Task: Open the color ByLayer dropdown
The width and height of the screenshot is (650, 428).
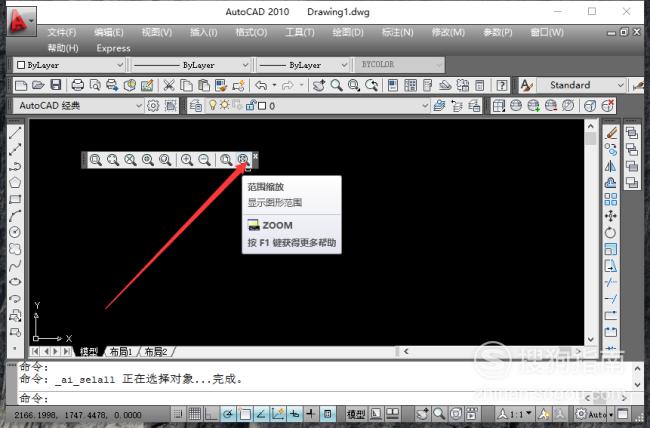Action: [x=69, y=65]
